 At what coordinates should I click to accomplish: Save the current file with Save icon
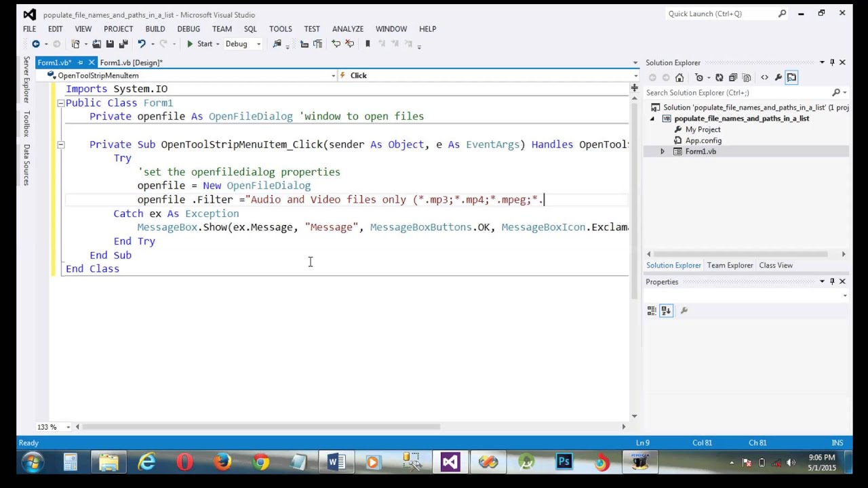[110, 44]
